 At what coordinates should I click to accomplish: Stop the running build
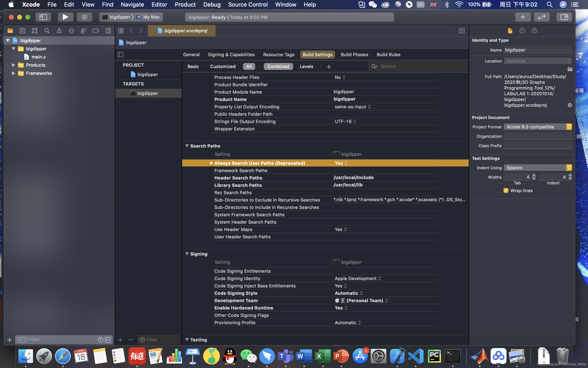(x=84, y=17)
